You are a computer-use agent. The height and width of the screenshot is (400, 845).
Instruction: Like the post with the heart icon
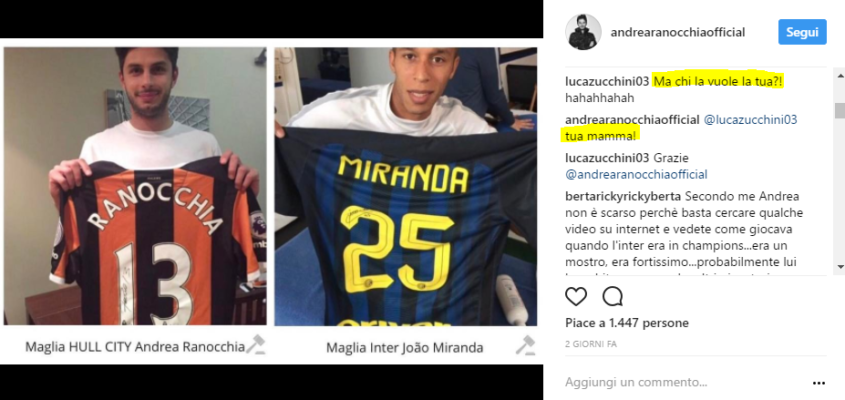tap(576, 296)
